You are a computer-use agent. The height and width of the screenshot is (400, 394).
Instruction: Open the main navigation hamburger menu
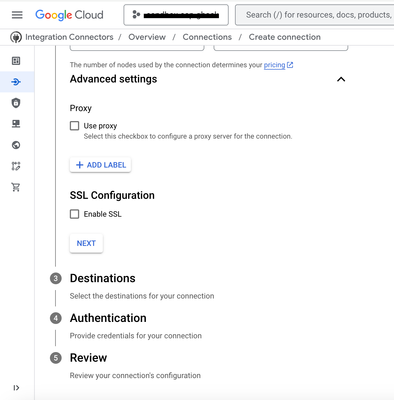[17, 15]
